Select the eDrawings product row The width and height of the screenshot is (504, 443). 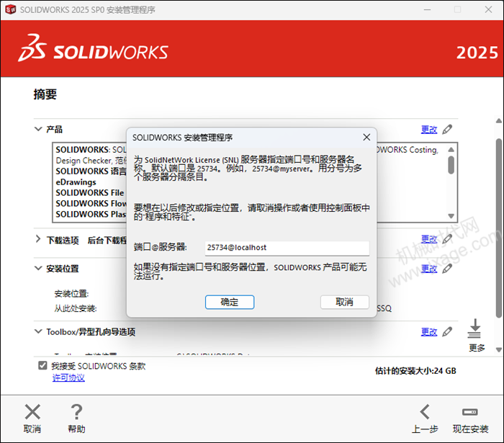pos(76,182)
